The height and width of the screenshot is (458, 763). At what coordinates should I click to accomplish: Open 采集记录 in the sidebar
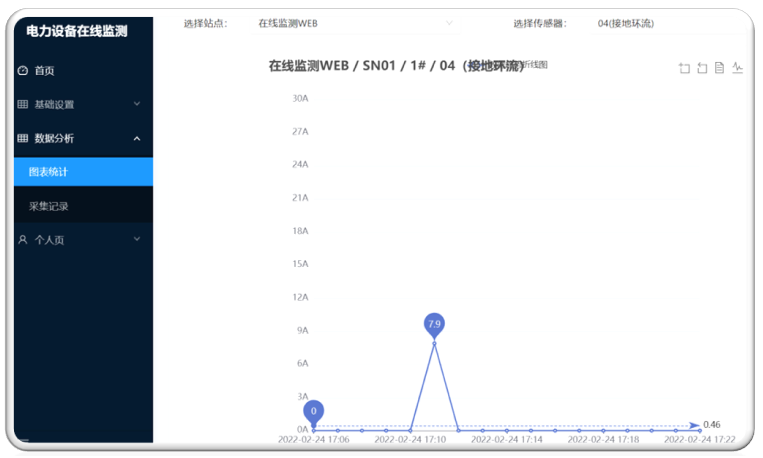[x=48, y=206]
